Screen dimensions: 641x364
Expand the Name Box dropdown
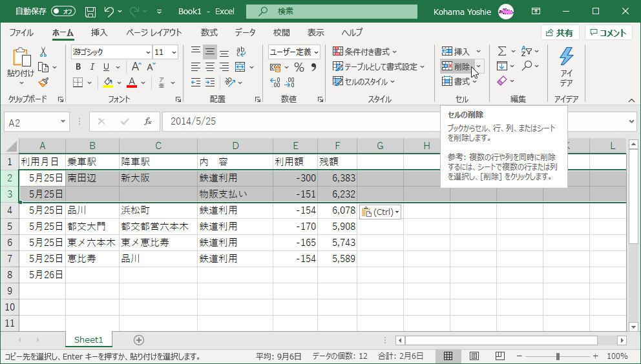tap(63, 122)
